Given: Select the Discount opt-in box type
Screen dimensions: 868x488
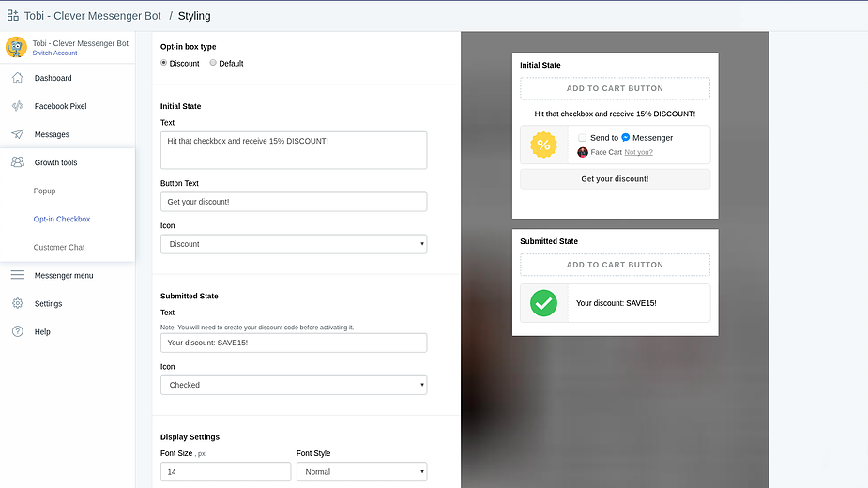Looking at the screenshot, I should point(164,63).
